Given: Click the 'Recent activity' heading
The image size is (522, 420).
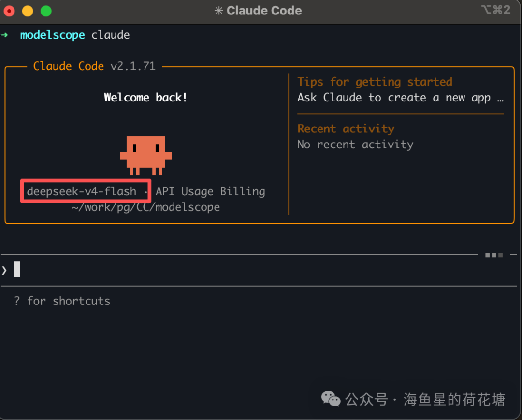Looking at the screenshot, I should click(346, 129).
